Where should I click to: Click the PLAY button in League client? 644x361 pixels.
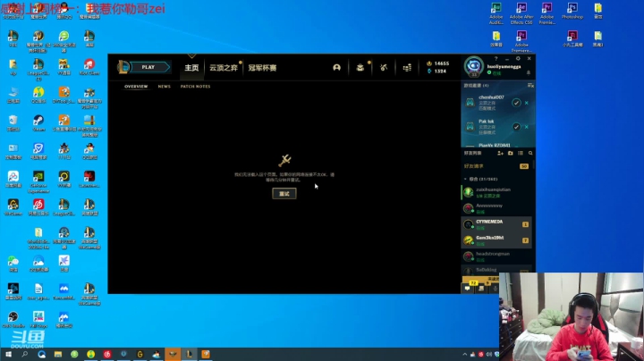[148, 67]
